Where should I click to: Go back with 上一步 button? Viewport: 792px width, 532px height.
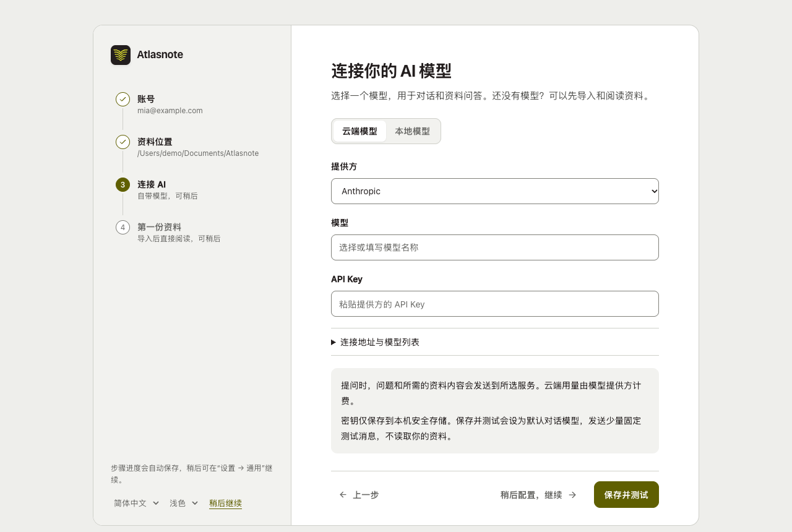tap(359, 495)
